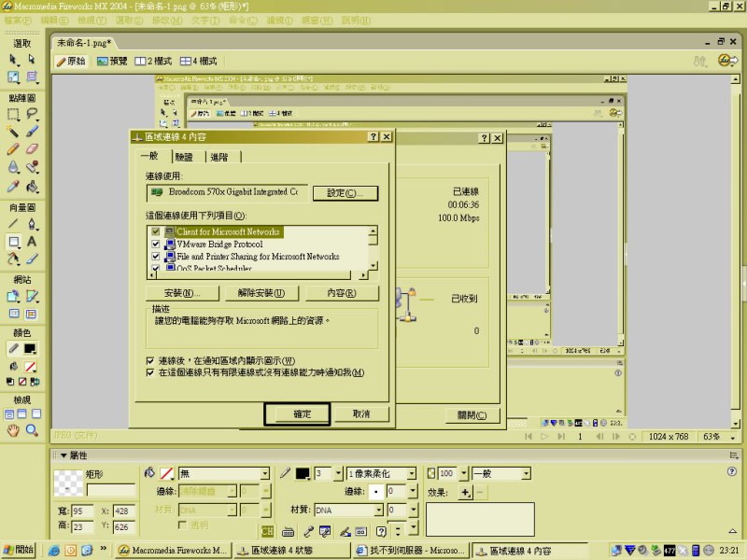Open the stroke 材質 DNA texture dropdown

[x=378, y=511]
